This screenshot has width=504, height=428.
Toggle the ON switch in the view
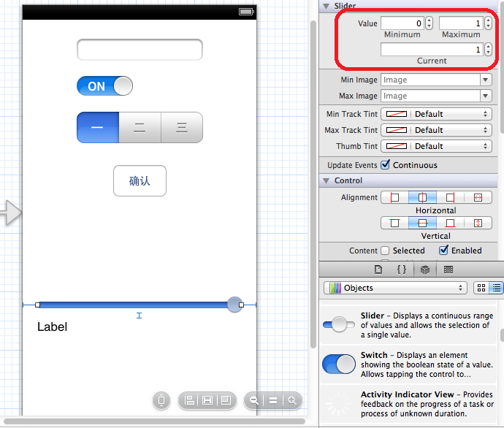104,86
